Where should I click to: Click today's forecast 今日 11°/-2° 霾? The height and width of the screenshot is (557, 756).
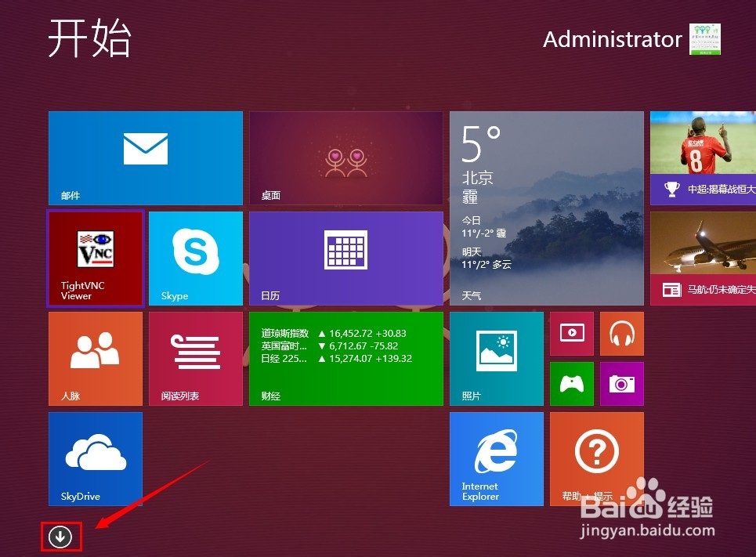point(484,226)
